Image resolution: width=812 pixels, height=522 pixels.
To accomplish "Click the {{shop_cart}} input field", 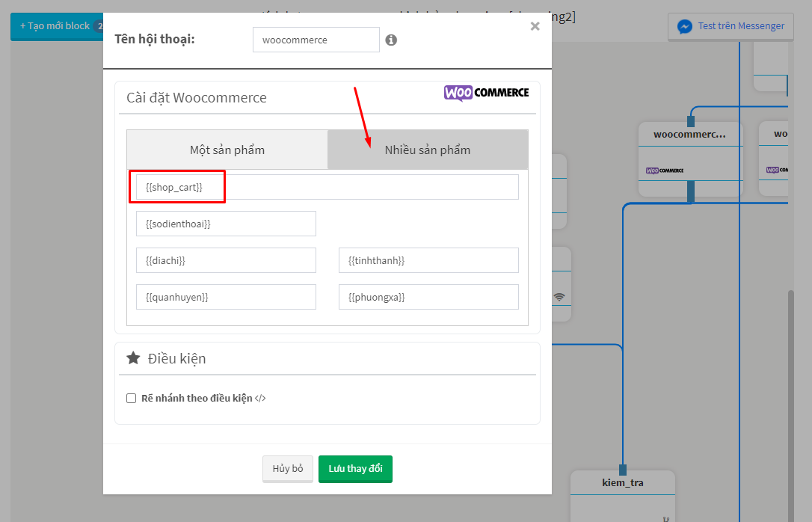I will 327,187.
